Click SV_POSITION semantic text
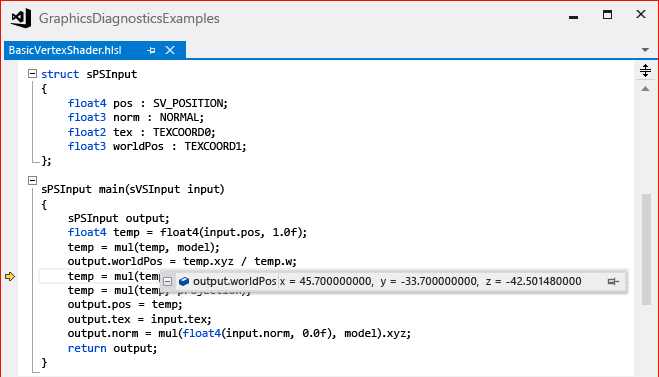The height and width of the screenshot is (377, 659). [188, 103]
